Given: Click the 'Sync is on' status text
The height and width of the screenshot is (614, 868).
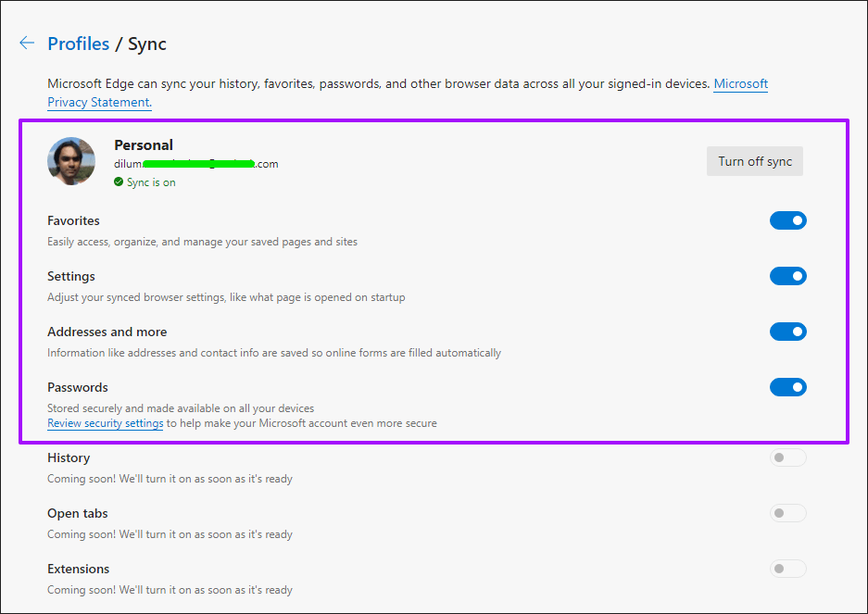Looking at the screenshot, I should coord(151,182).
